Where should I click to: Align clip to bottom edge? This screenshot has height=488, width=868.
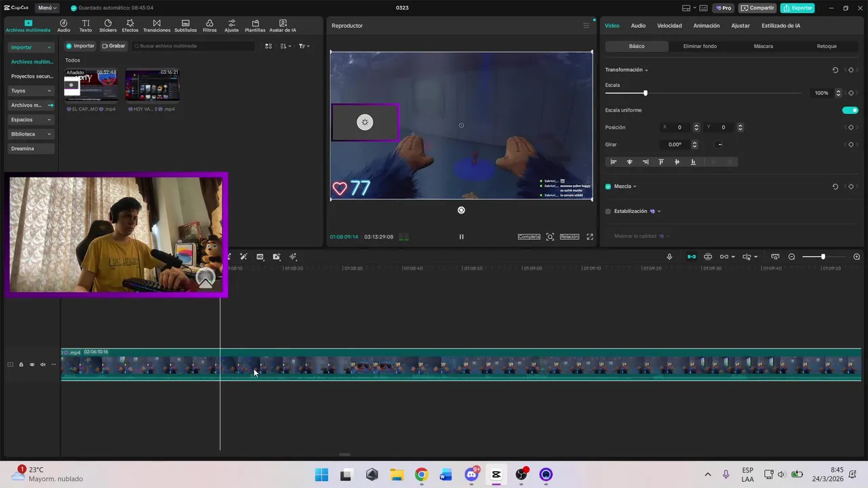(x=693, y=162)
